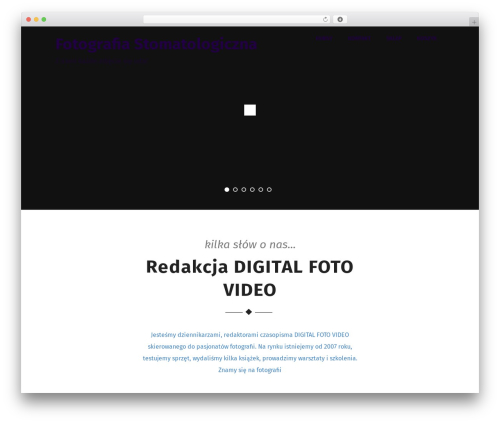Go to slide two via pagination dot
The image size is (500, 423).
click(235, 189)
